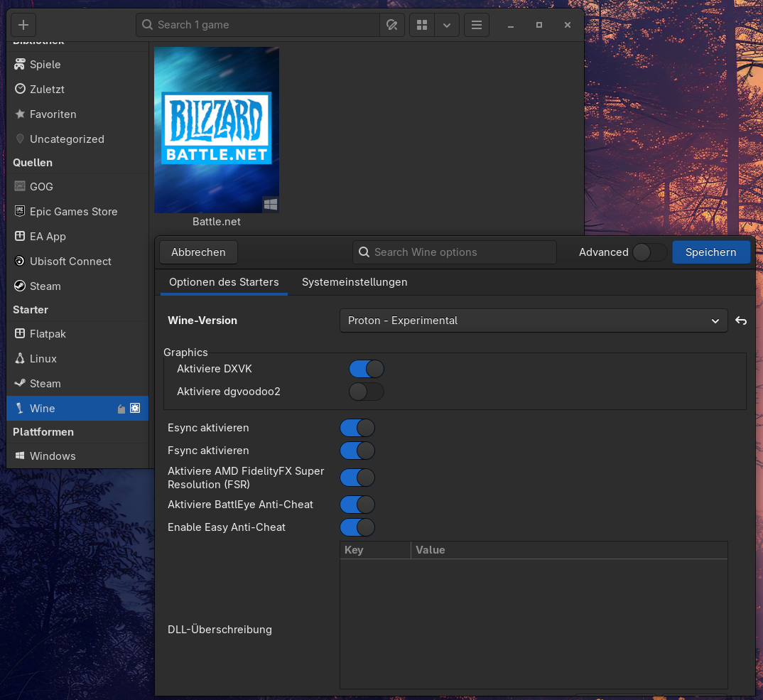The width and height of the screenshot is (763, 700).
Task: Open the hamburger main menu
Action: coord(477,25)
